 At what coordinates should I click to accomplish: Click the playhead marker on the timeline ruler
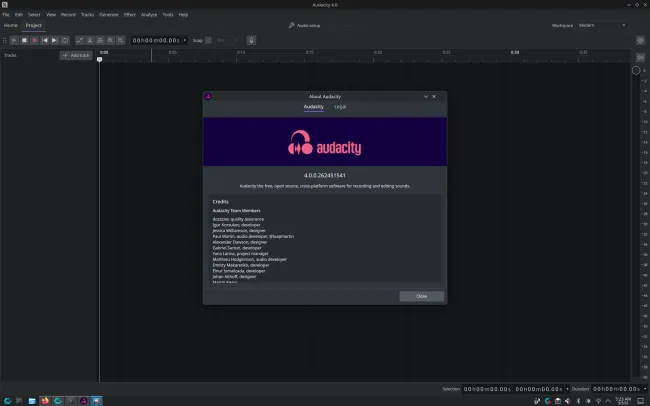point(99,60)
